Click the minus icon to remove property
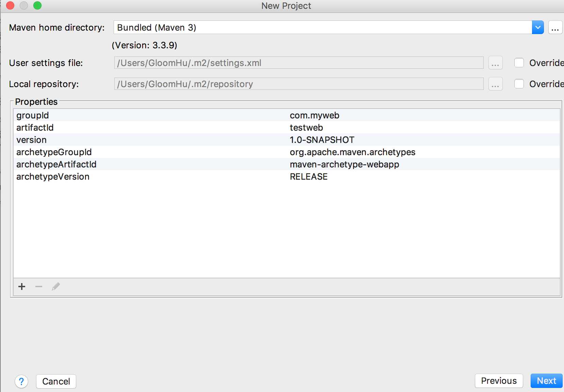The height and width of the screenshot is (392, 564). coord(39,287)
